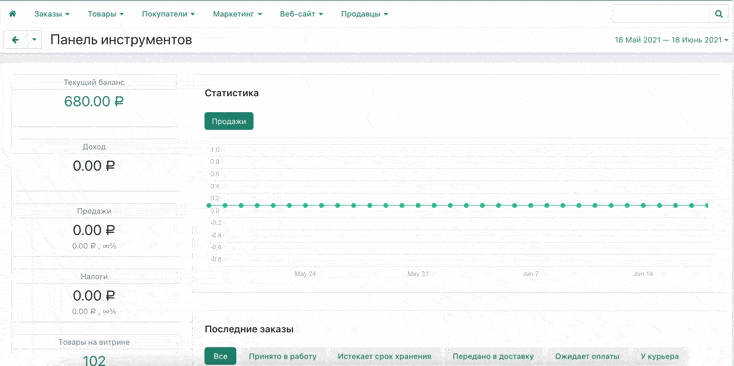Select the Истекает срок хранения tab
The image size is (734, 366).
[384, 356]
